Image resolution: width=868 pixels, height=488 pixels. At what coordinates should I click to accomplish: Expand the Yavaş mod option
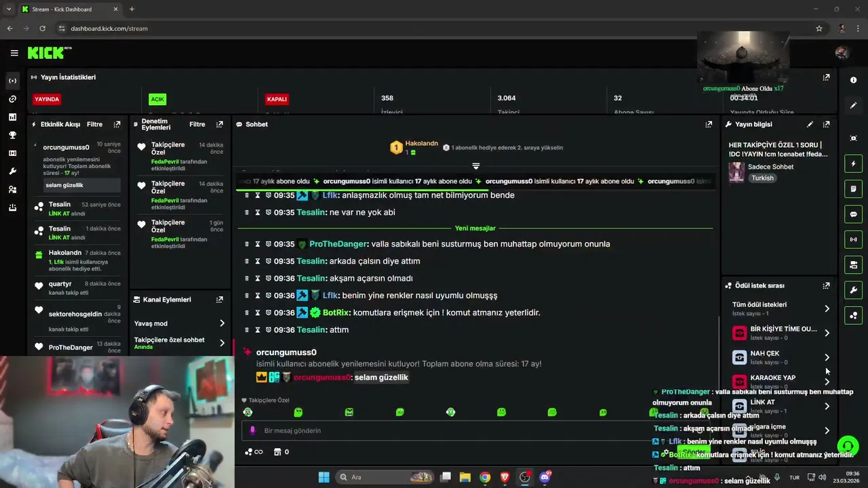pos(180,323)
